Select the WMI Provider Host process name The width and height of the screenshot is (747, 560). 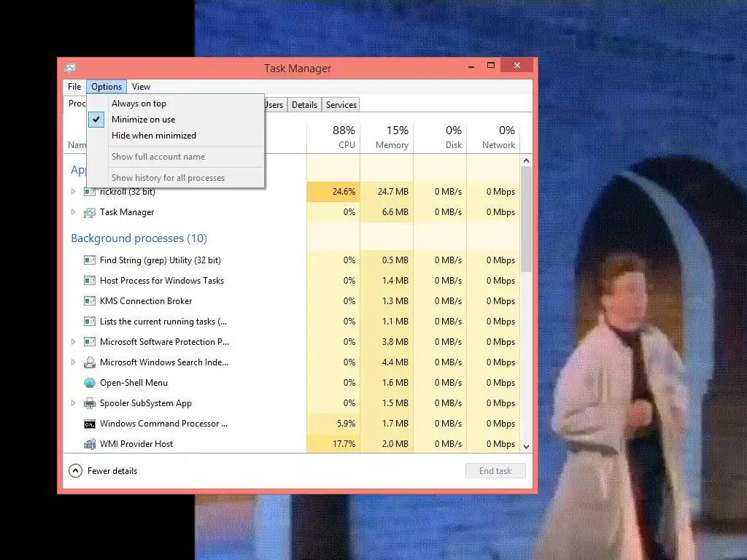click(136, 444)
